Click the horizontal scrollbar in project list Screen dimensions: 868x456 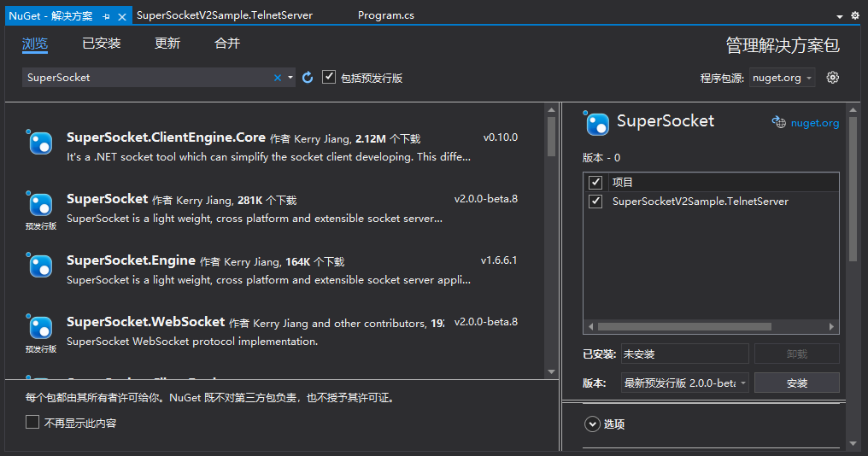pos(684,326)
